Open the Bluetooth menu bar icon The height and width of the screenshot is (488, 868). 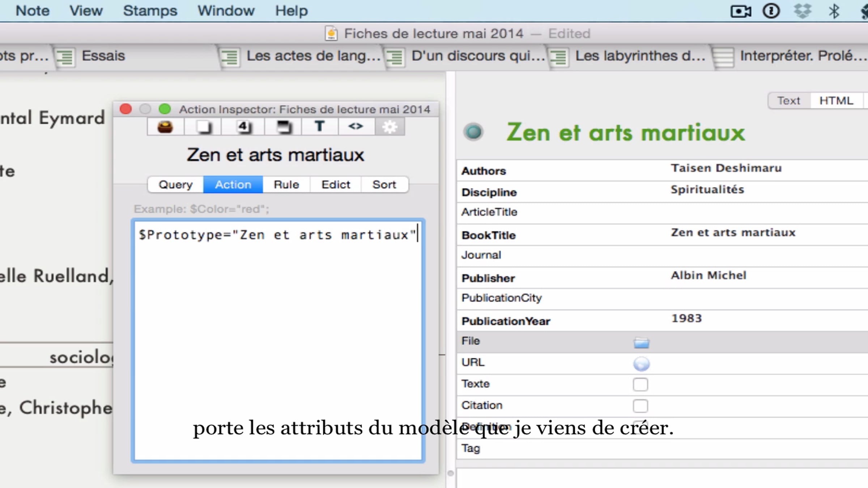pyautogui.click(x=834, y=11)
